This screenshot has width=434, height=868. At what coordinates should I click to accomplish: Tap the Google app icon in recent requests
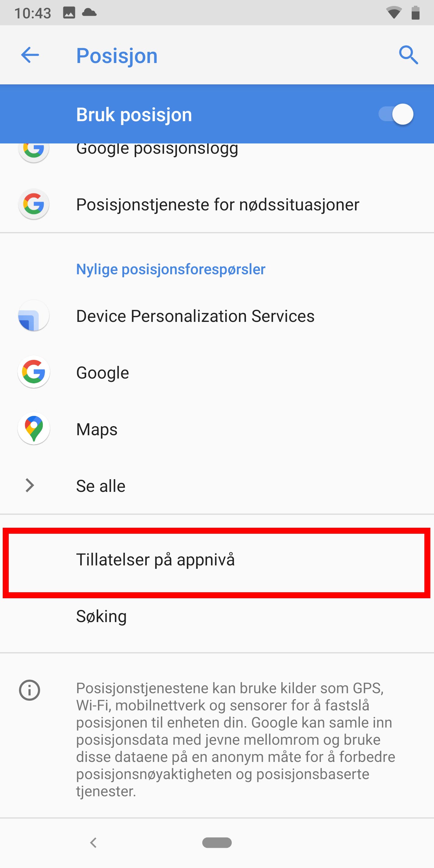(33, 372)
